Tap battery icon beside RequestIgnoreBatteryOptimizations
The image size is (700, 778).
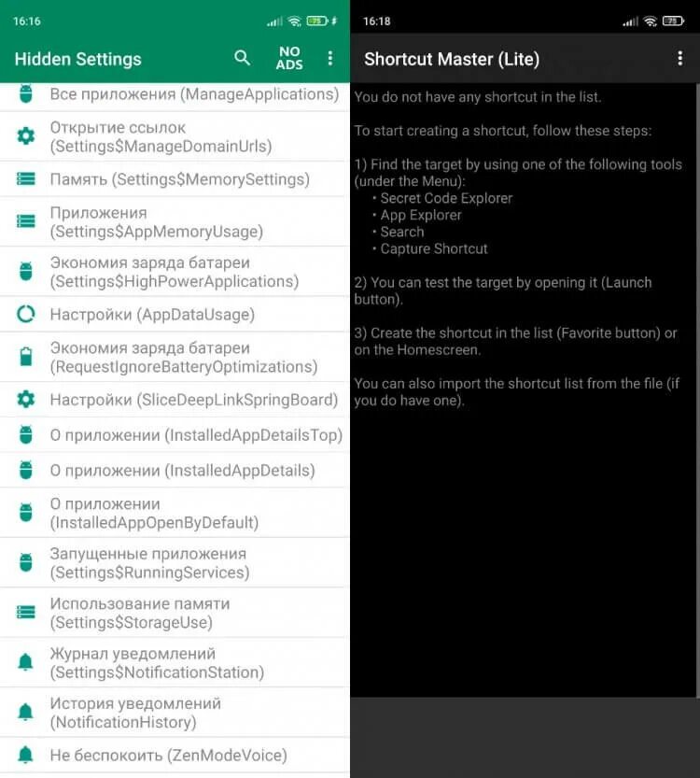26,356
